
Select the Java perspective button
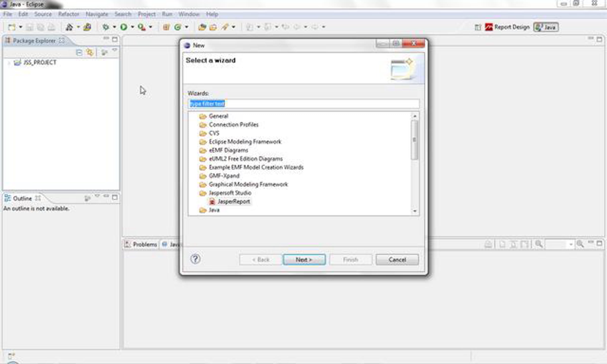[546, 27]
